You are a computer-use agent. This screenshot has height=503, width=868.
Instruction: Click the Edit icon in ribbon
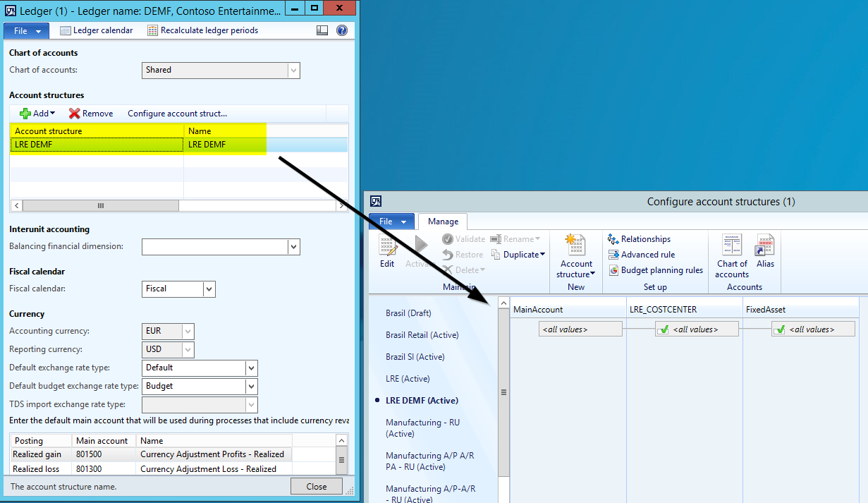[x=387, y=252]
